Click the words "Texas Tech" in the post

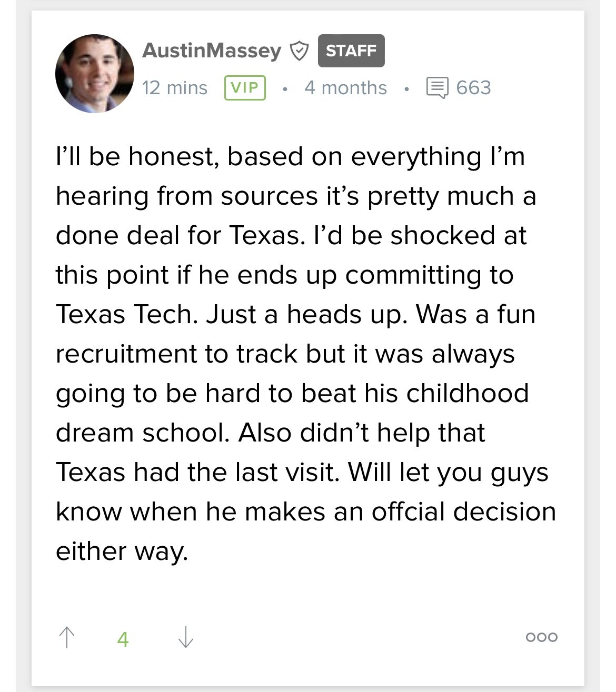point(124,315)
